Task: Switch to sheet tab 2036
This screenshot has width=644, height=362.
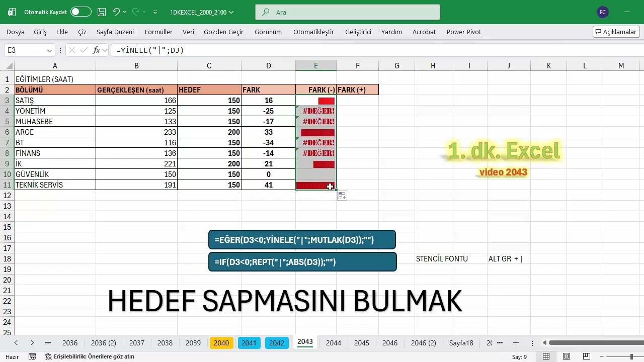Action: 70,343
